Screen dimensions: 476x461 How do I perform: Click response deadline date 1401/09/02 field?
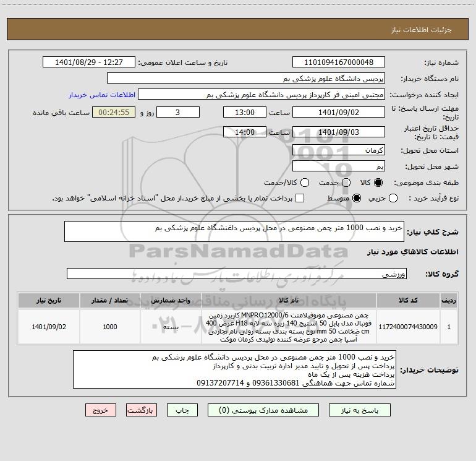339,113
